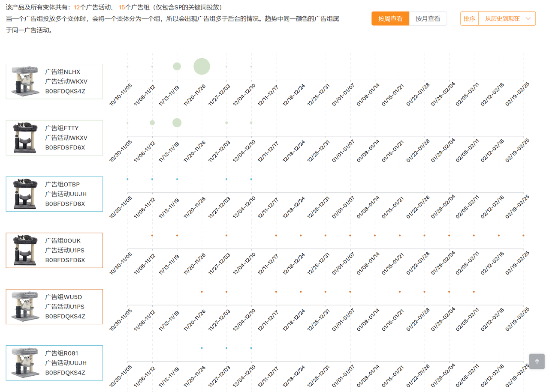
Task: Click the 广告组WU5D product image
Action: click(x=25, y=307)
